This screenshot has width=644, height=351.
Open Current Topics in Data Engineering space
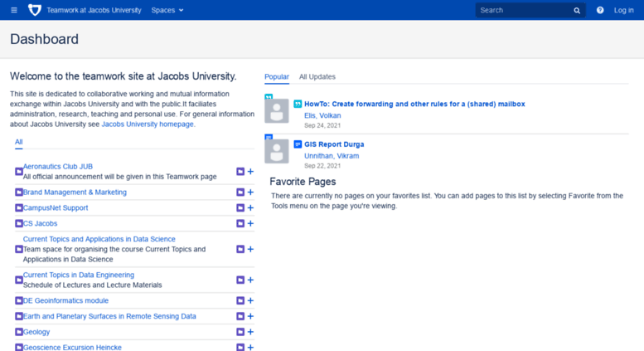(x=79, y=275)
